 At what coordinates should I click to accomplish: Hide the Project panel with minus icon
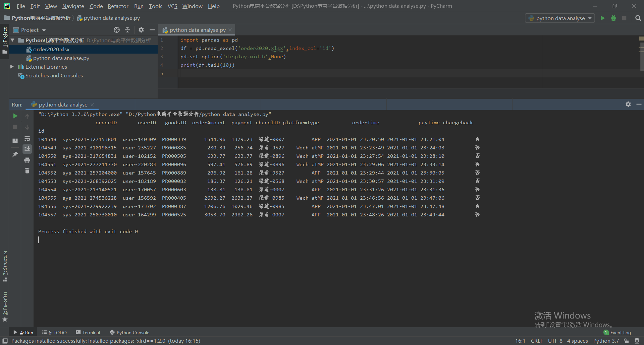point(152,30)
